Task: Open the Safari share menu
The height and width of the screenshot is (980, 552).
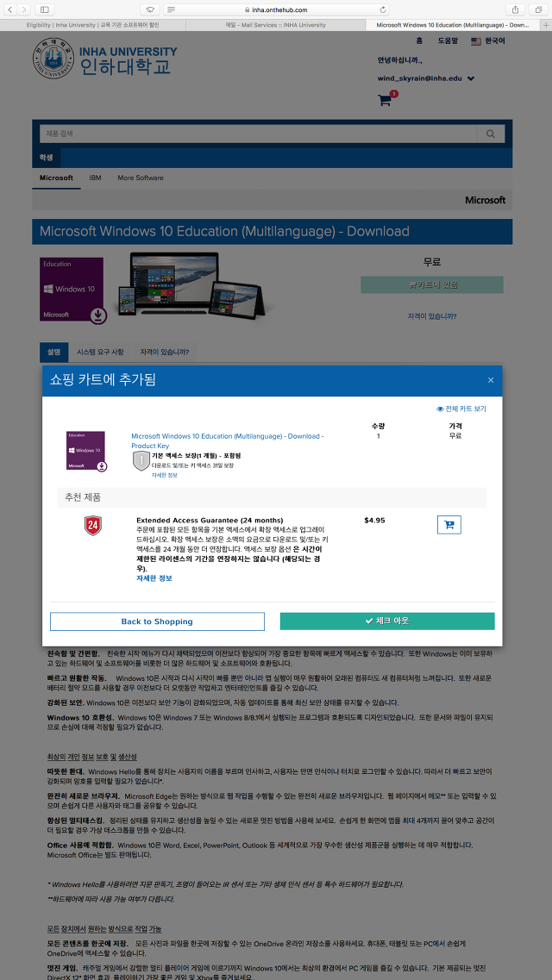Action: pos(516,9)
